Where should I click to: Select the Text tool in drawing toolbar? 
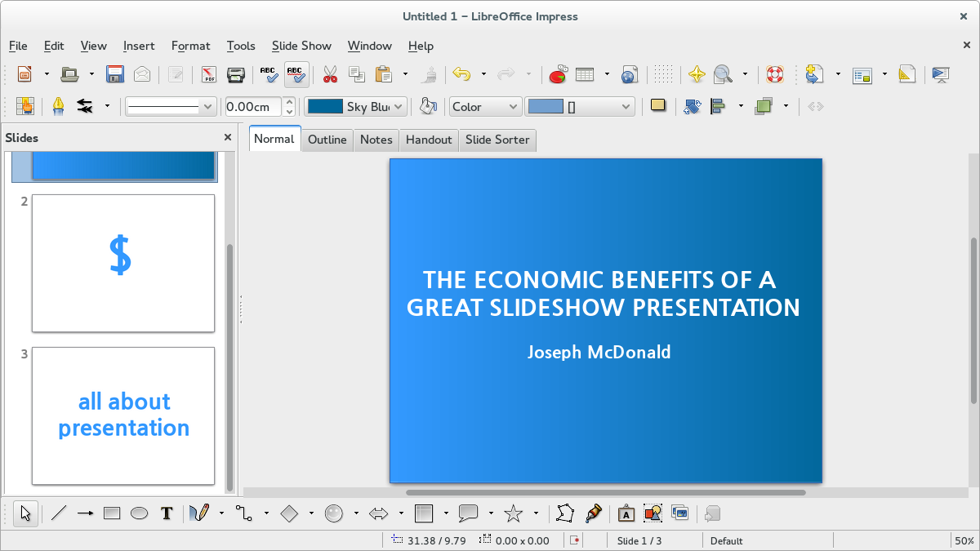coord(167,513)
